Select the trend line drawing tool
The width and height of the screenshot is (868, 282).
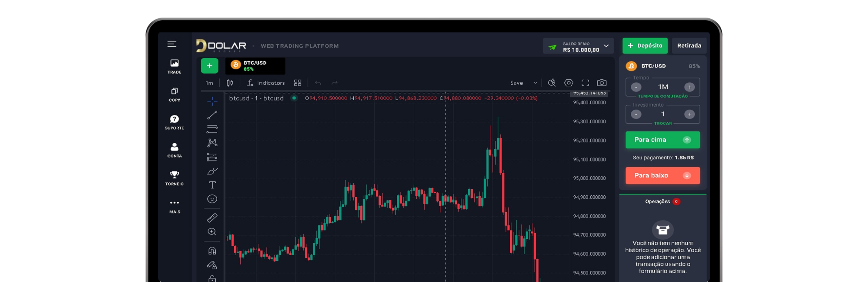tap(212, 115)
